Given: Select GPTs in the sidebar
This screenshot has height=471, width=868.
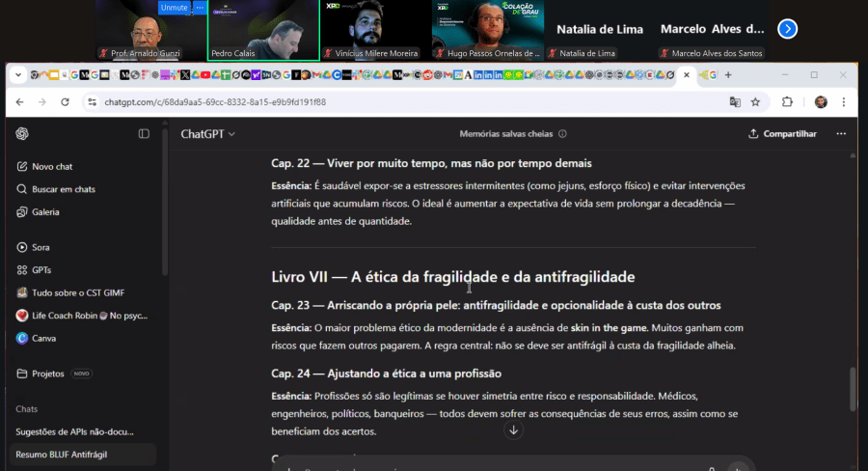Looking at the screenshot, I should tap(41, 269).
